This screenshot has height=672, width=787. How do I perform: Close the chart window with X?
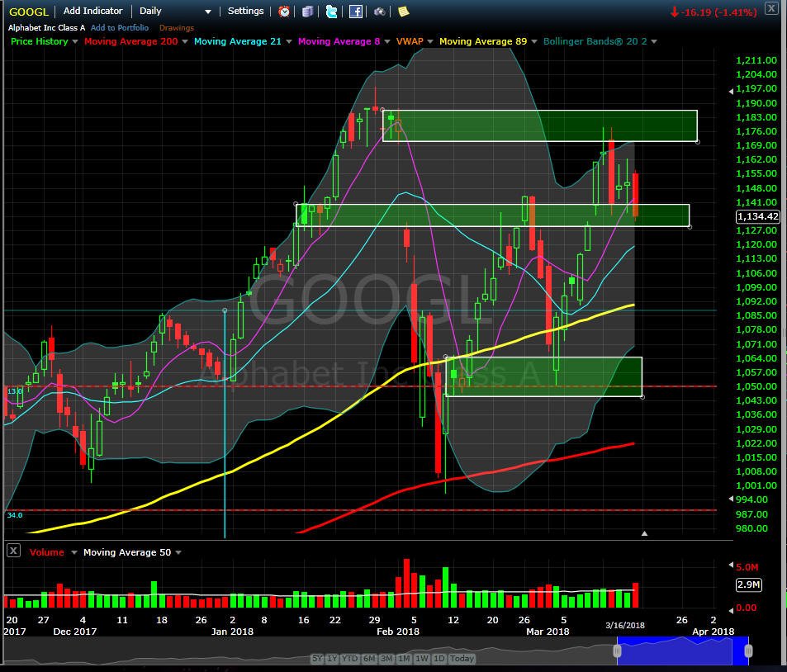771,8
